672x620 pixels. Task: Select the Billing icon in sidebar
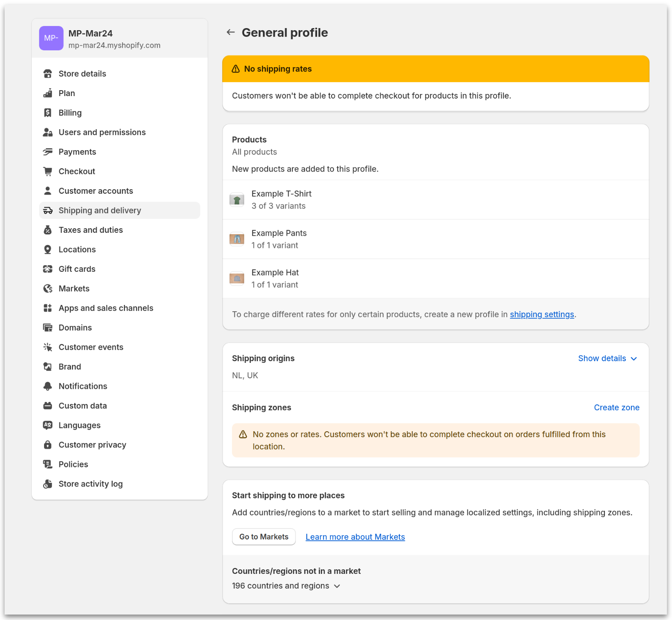coord(47,112)
